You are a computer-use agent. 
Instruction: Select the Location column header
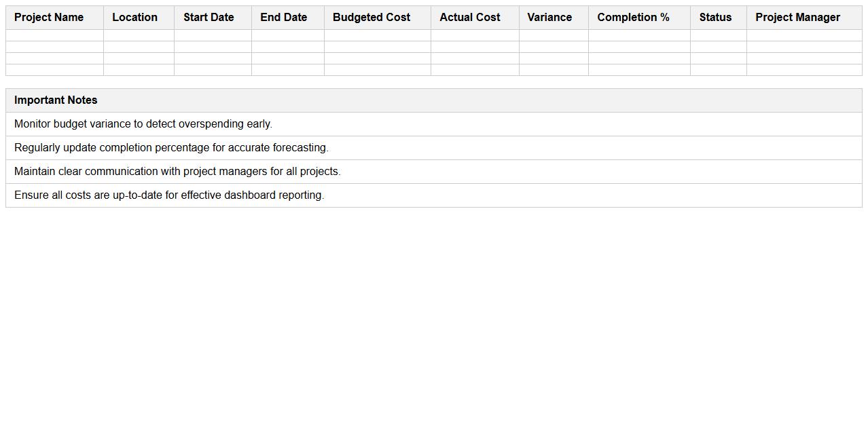coord(134,17)
